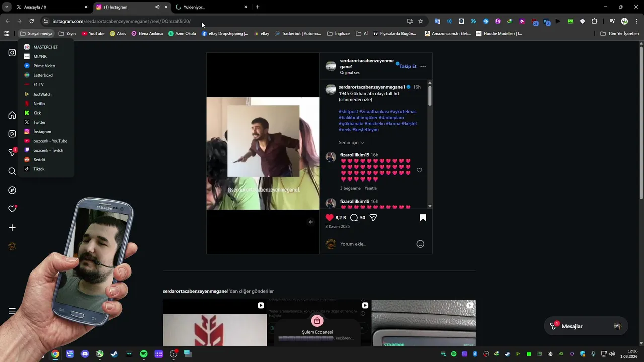
Task: Click the taskbar volume icon
Action: click(612, 354)
